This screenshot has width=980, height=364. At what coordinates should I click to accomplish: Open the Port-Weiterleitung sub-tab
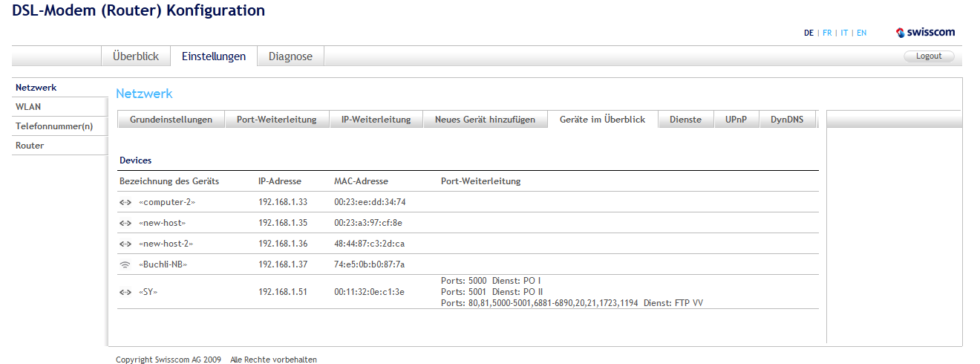tap(276, 120)
